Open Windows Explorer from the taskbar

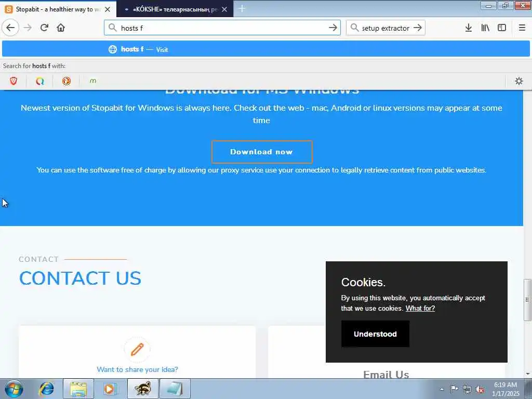click(x=78, y=389)
